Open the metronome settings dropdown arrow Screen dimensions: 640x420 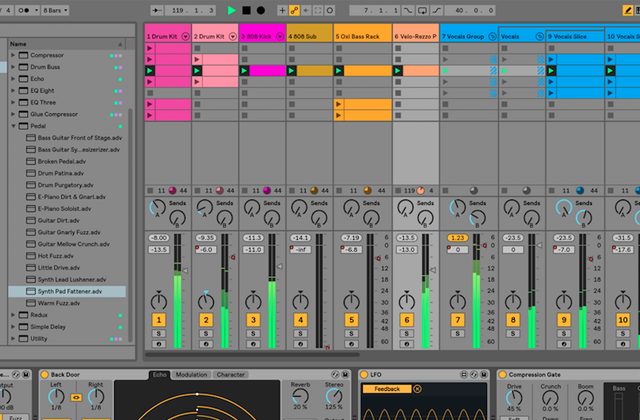tap(36, 10)
